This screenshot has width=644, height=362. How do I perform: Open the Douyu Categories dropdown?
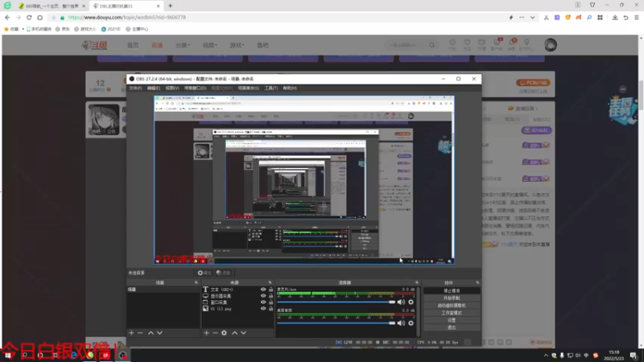pos(183,45)
